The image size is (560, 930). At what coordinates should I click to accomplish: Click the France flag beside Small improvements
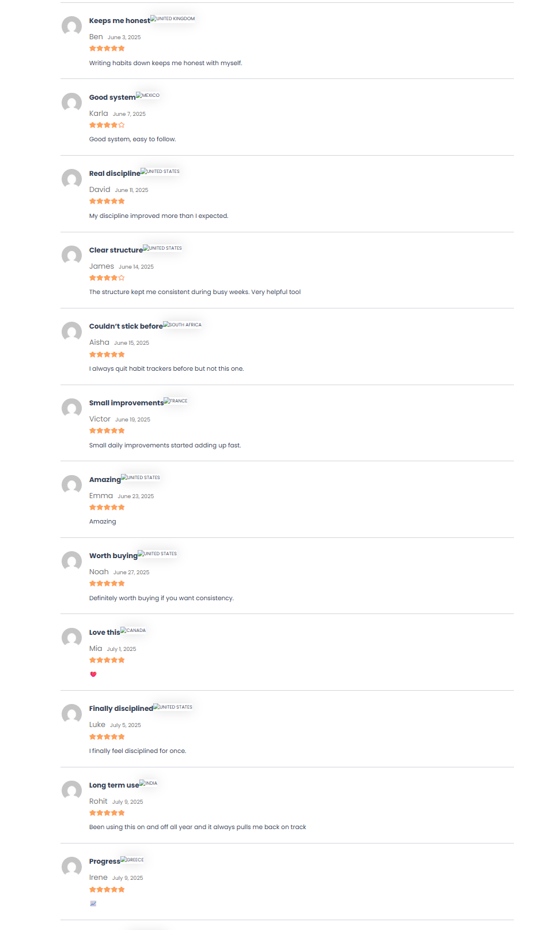click(176, 401)
